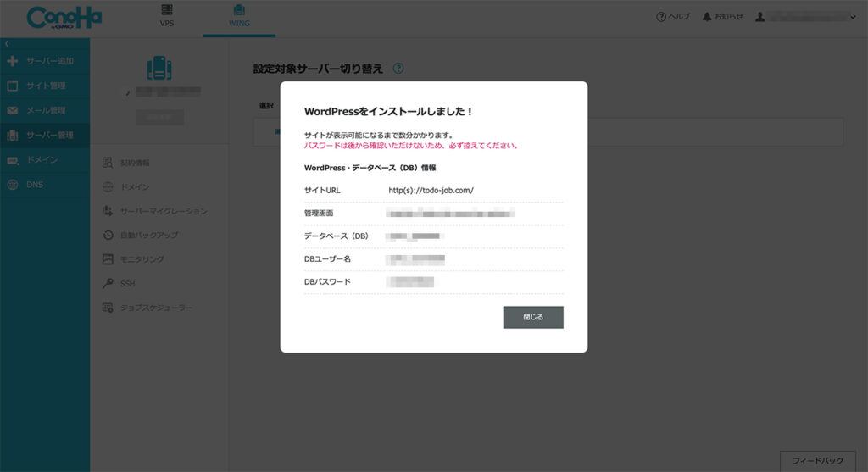The width and height of the screenshot is (868, 472).
Task: Click the globe icon beside submenu ドメイン
Action: pyautogui.click(x=108, y=187)
